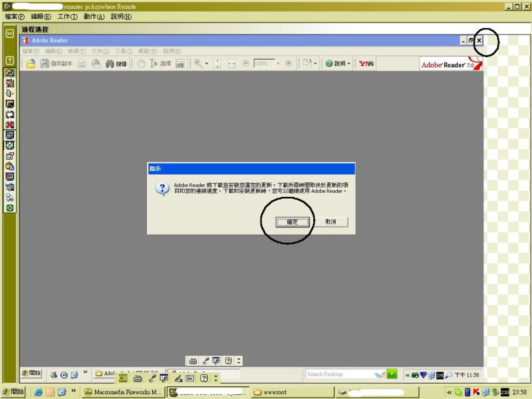Open Adobe Reader's 文件(D) menu
The width and height of the screenshot is (532, 399).
coord(100,51)
